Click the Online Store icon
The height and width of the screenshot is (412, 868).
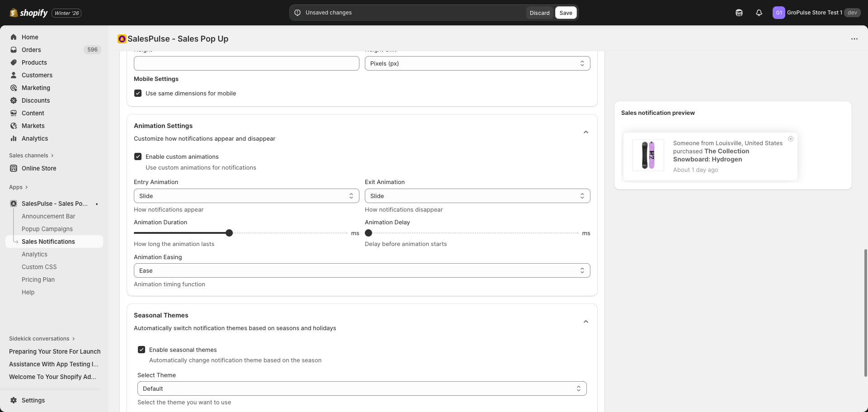[14, 168]
